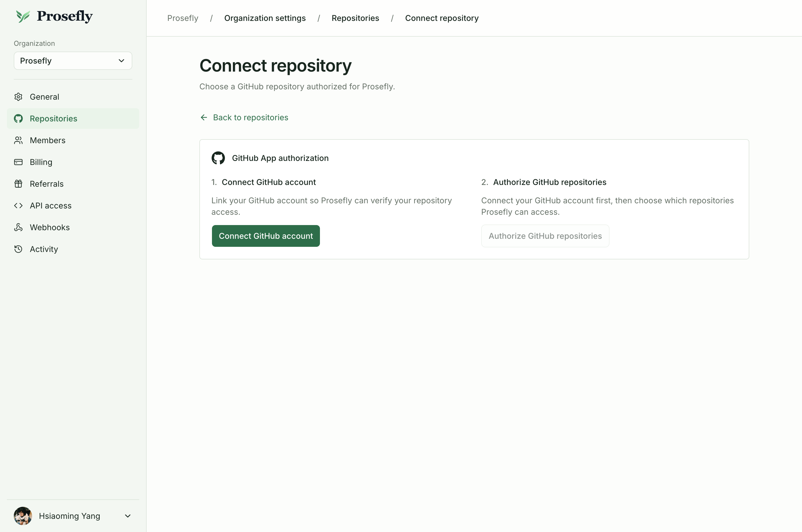
Task: Click the Prosefly leaf logo icon
Action: (x=23, y=16)
